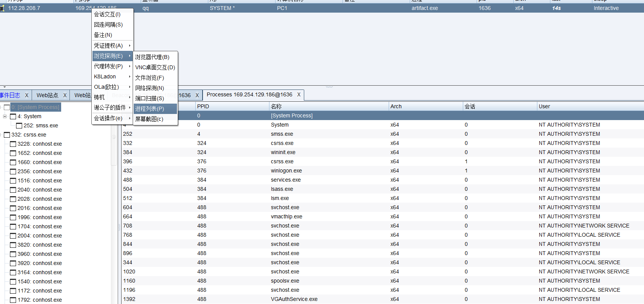The width and height of the screenshot is (644, 304).
Task: Choose 会话交互(I) from the context menu
Action: (112, 14)
